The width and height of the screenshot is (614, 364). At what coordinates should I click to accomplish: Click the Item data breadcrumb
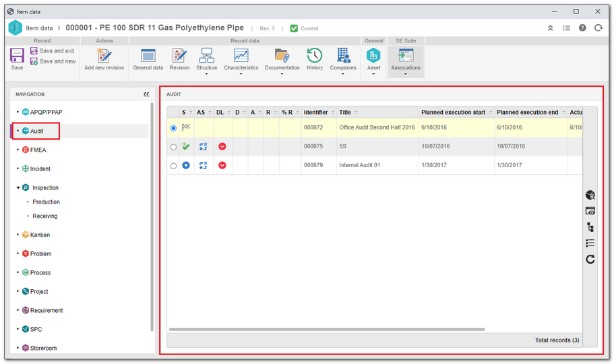[39, 28]
